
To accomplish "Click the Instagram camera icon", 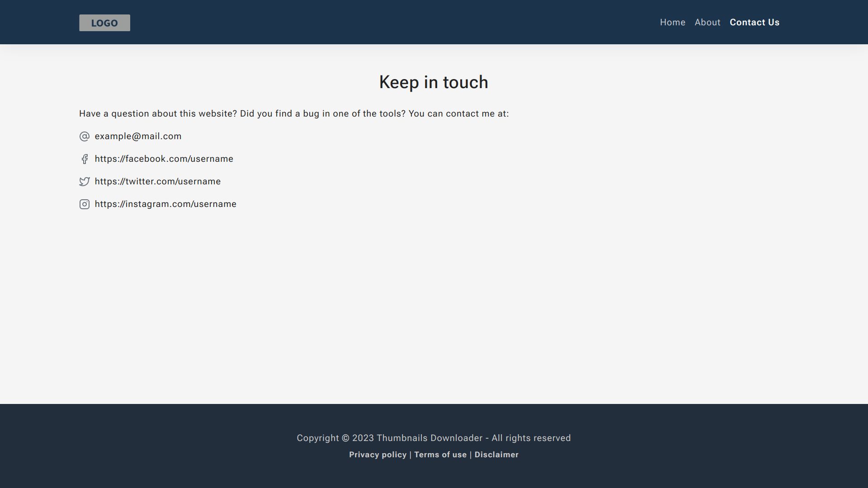I will [85, 204].
